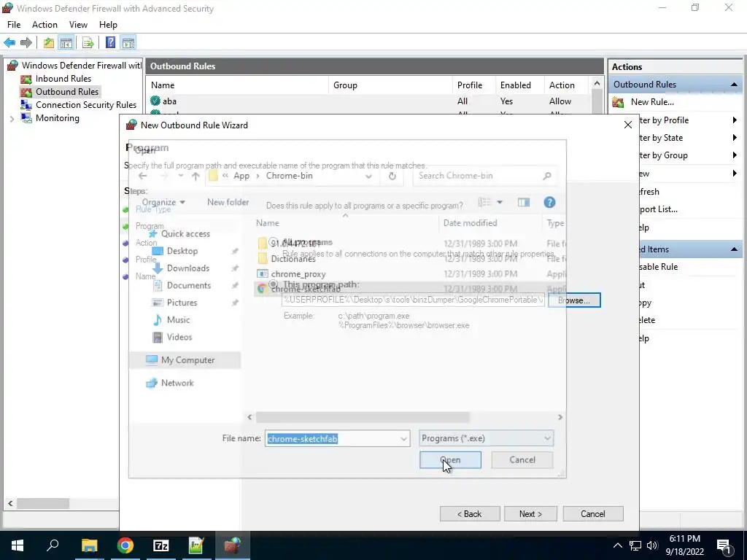Click the up arrow beside the App breadcrumb

(x=196, y=176)
